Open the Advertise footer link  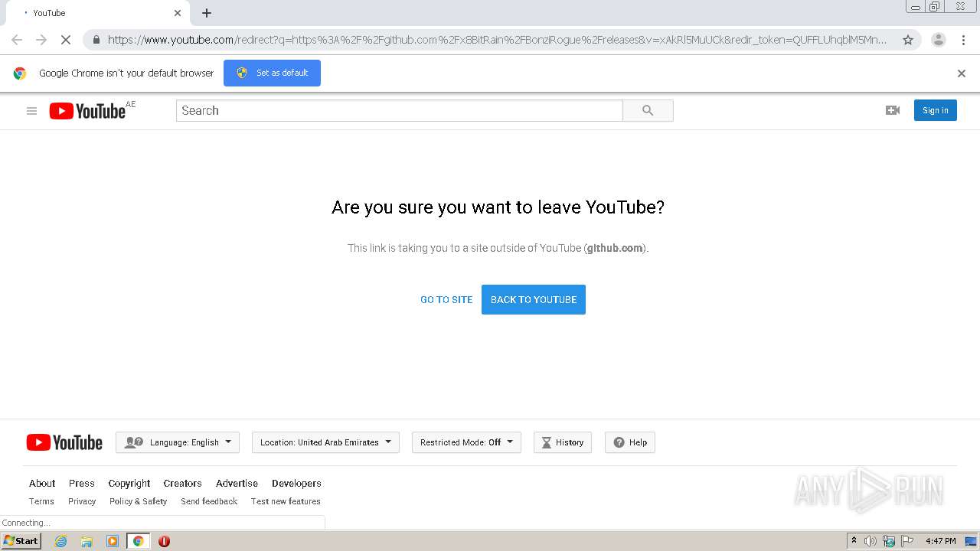tap(237, 484)
